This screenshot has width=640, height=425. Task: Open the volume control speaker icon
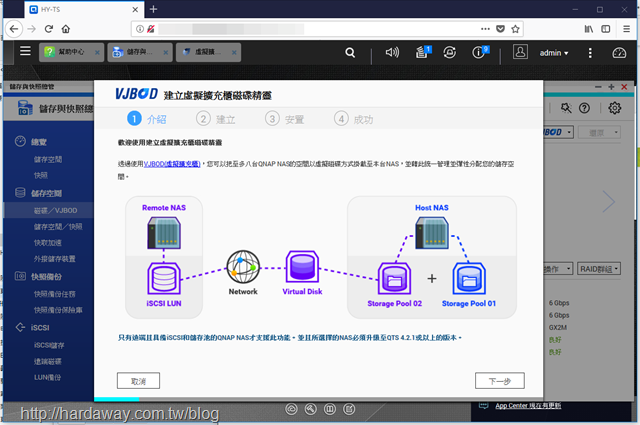[x=392, y=52]
